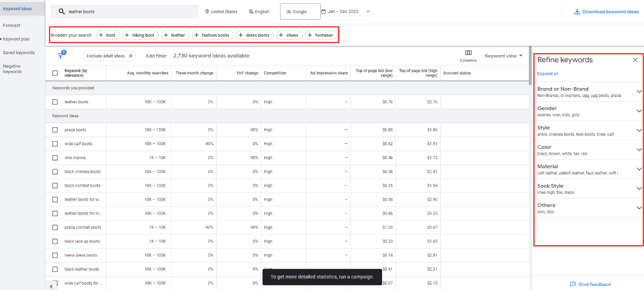Viewport: 644px width, 290px height.
Task: Check the 'prada boots' keyword checkbox
Action: (x=55, y=130)
